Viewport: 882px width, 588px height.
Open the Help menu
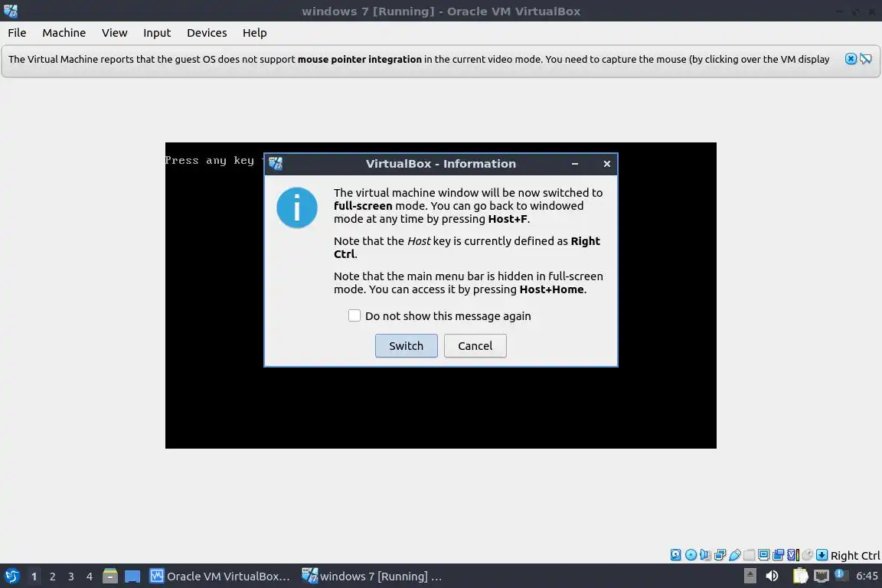[255, 33]
